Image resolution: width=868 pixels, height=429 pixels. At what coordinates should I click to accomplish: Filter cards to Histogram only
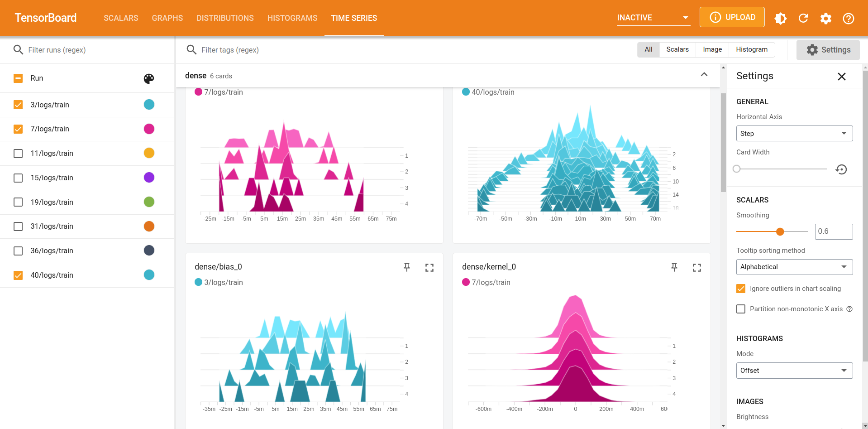pyautogui.click(x=752, y=49)
